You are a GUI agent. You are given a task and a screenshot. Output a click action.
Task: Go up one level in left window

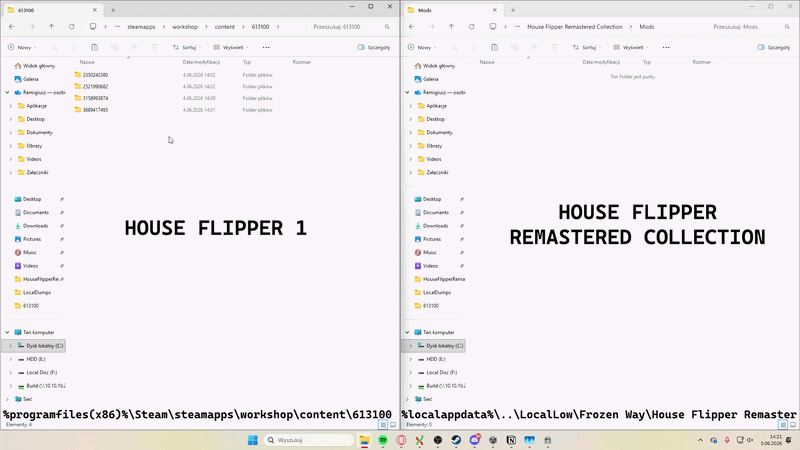click(52, 27)
